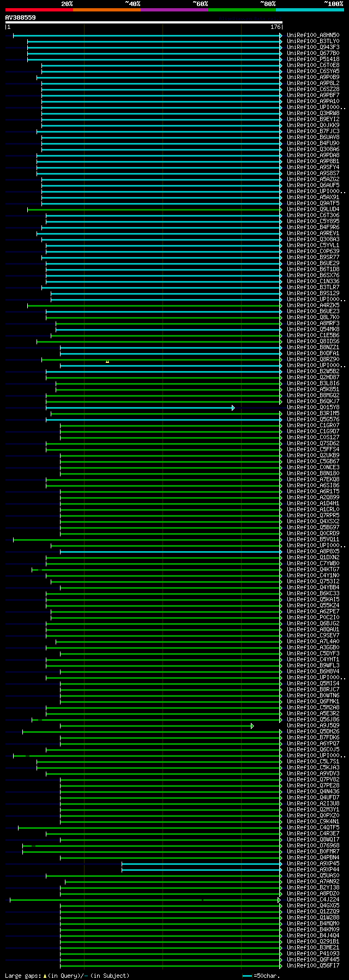
Task: Select hit label UniRef100_C1N336
Action: pos(313,282)
